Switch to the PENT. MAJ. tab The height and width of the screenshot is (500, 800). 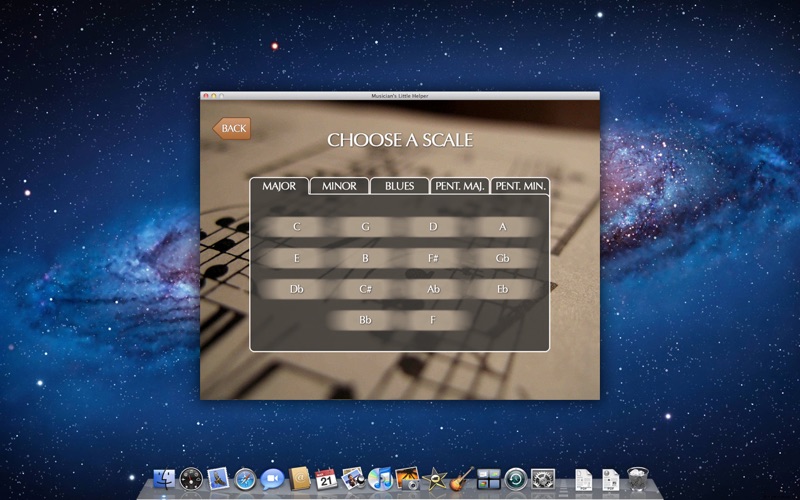click(x=460, y=186)
